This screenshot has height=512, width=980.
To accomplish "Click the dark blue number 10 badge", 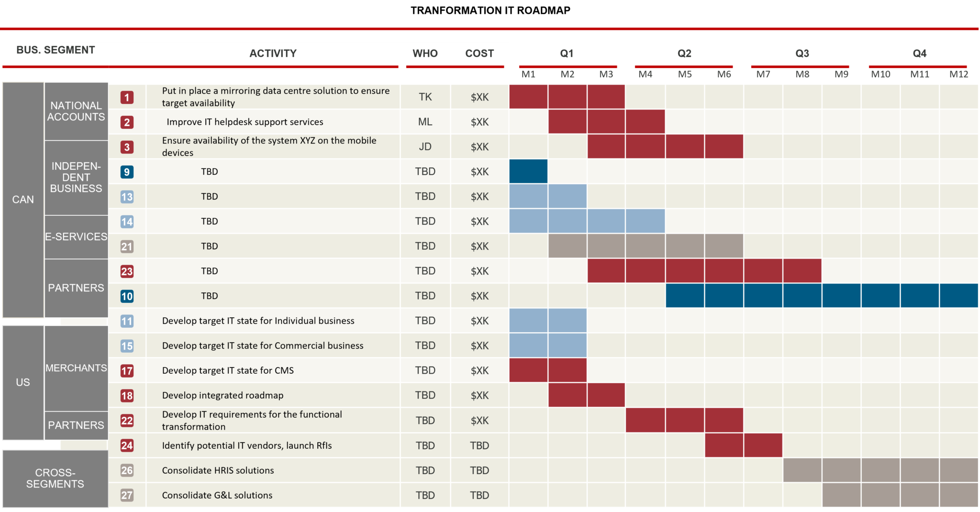I will tap(127, 297).
